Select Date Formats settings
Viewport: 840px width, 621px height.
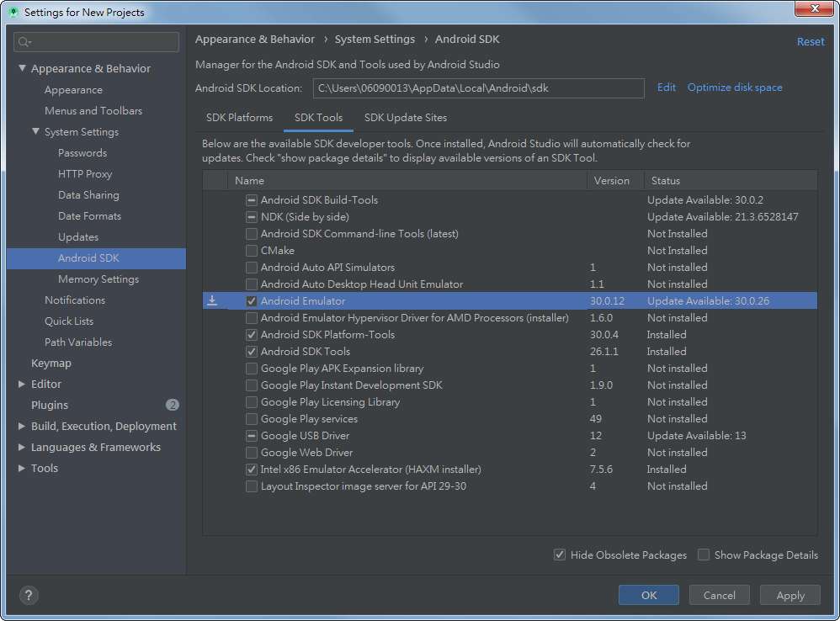pyautogui.click(x=89, y=215)
